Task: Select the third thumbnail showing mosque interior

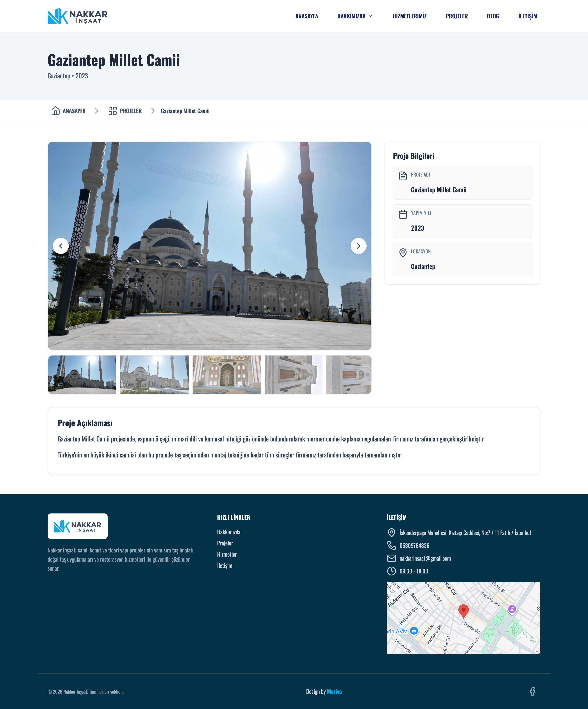Action: (226, 374)
